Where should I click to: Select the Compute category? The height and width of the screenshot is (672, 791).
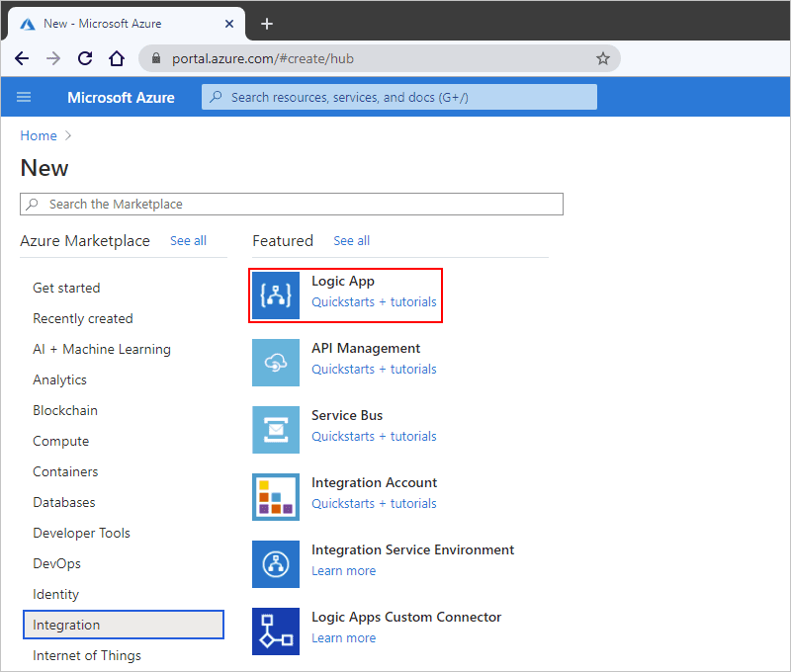(x=61, y=441)
